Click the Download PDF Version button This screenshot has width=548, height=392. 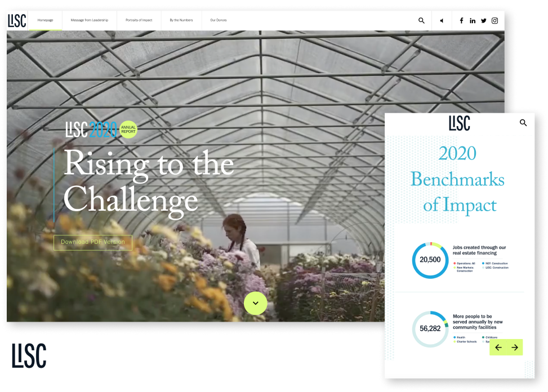92,242
